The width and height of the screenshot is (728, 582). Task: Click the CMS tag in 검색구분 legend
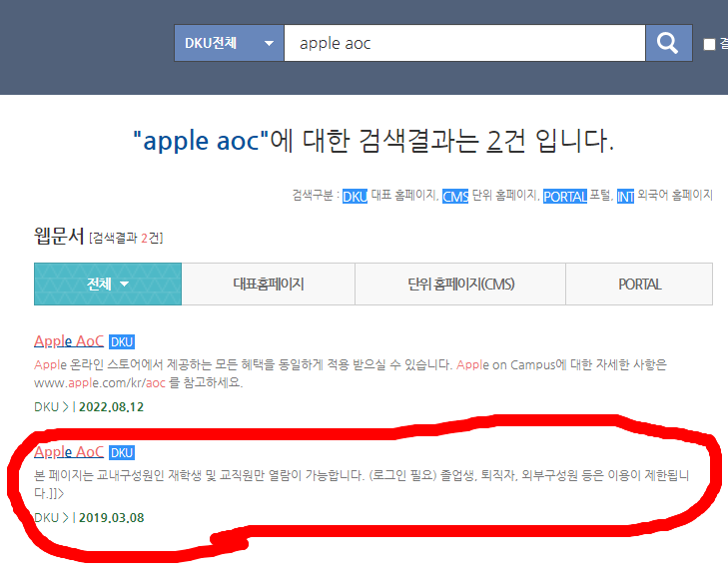pos(455,197)
